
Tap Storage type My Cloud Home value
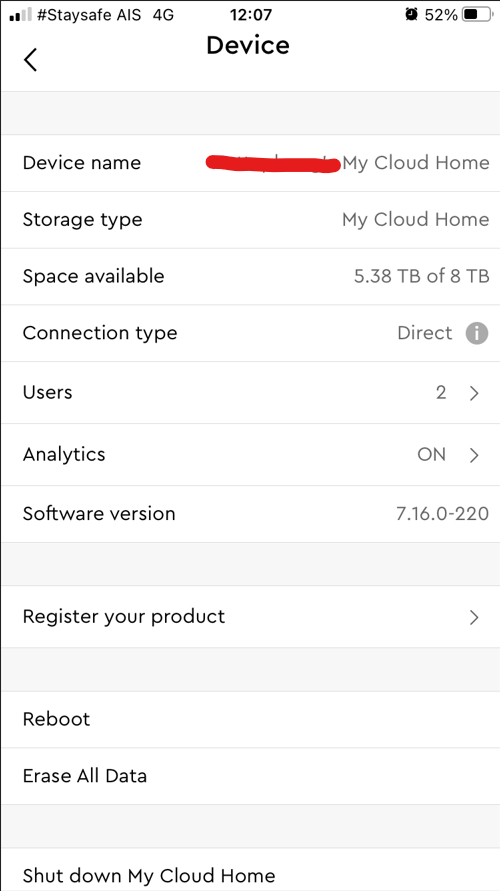pos(415,220)
